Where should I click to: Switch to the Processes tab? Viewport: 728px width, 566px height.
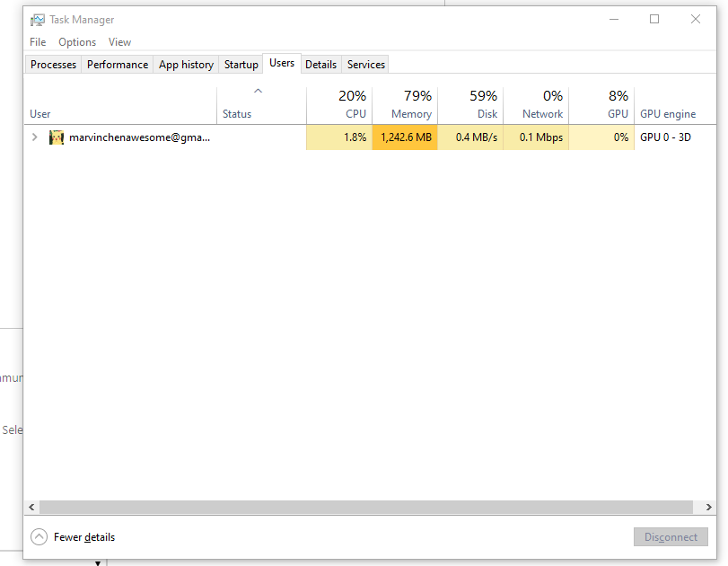(53, 65)
